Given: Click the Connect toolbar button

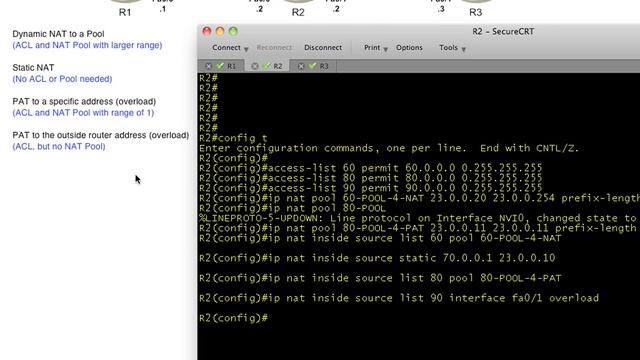Looking at the screenshot, I should coord(226,48).
